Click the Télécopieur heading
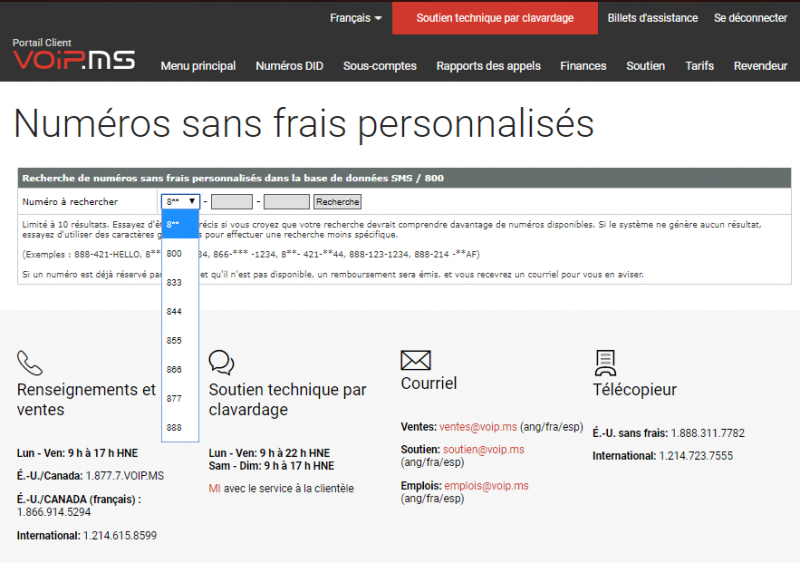Screen dimensions: 800x563 [634, 389]
